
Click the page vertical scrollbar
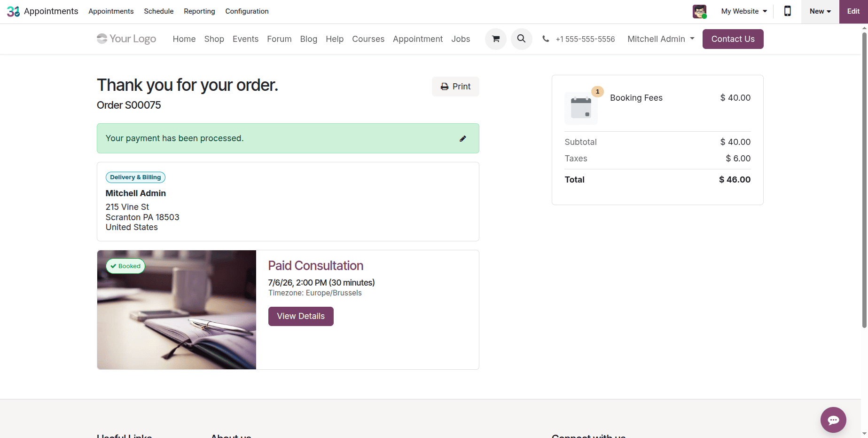click(864, 179)
